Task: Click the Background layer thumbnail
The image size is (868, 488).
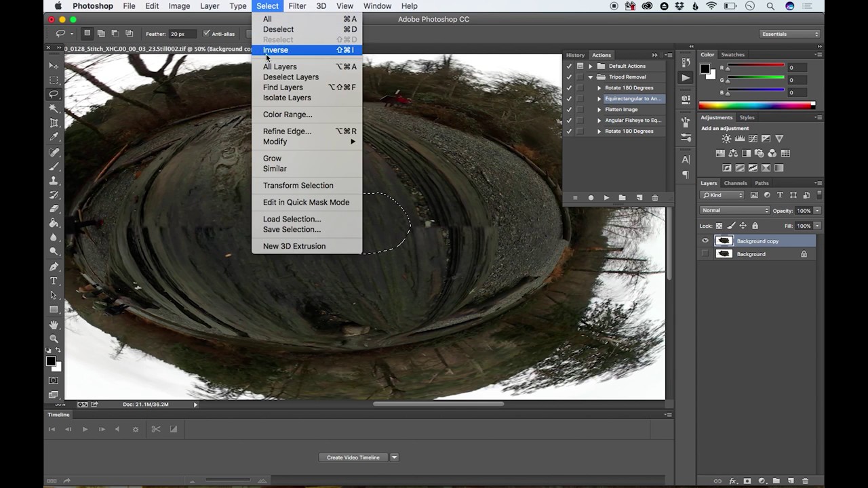Action: 724,253
